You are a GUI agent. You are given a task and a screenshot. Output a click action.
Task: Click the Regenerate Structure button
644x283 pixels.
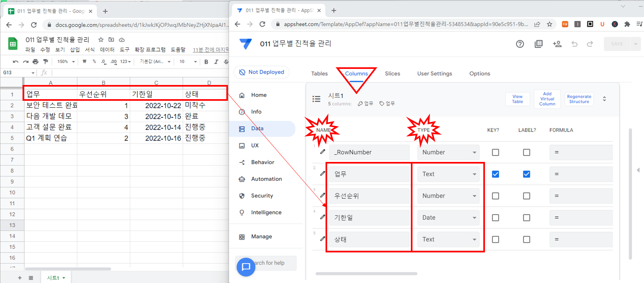point(579,99)
